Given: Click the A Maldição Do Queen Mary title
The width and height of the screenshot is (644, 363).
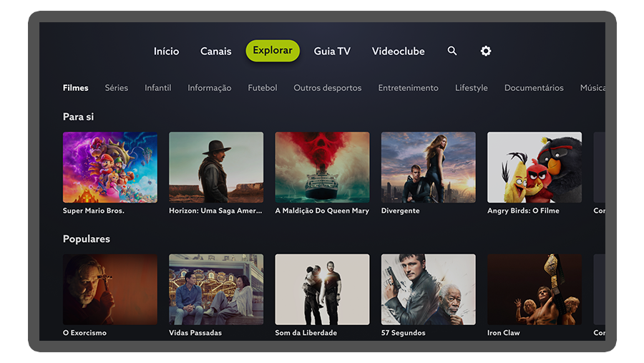Looking at the screenshot, I should 322,211.
